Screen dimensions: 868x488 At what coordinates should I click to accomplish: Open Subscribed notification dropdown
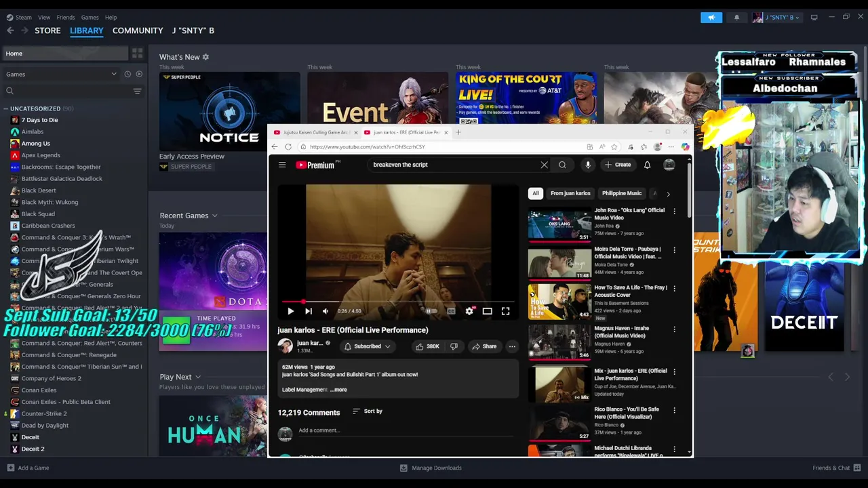[x=367, y=346]
